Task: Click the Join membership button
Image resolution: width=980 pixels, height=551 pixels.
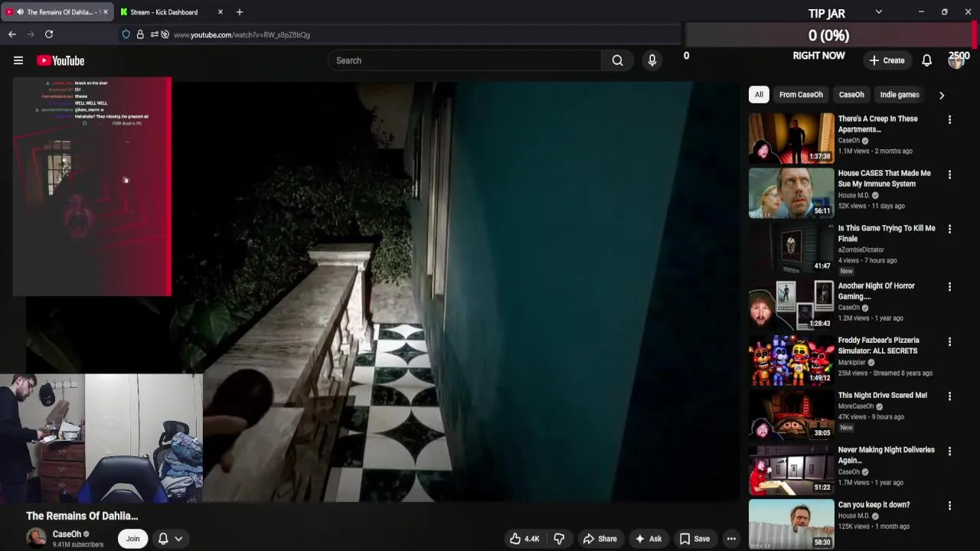Action: (132, 539)
